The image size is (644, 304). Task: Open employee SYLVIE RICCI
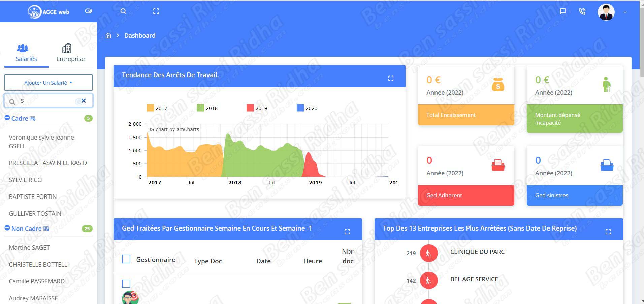26,180
